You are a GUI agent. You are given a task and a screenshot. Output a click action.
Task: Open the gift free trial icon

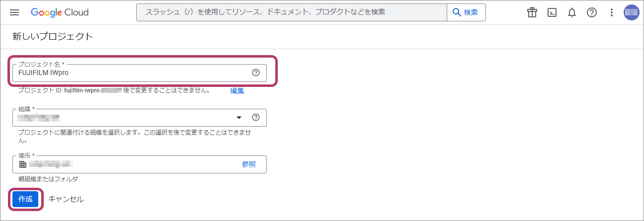[532, 12]
